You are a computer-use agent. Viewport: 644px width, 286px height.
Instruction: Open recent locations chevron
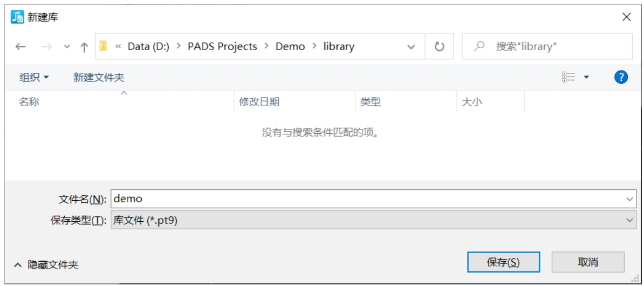click(x=67, y=47)
